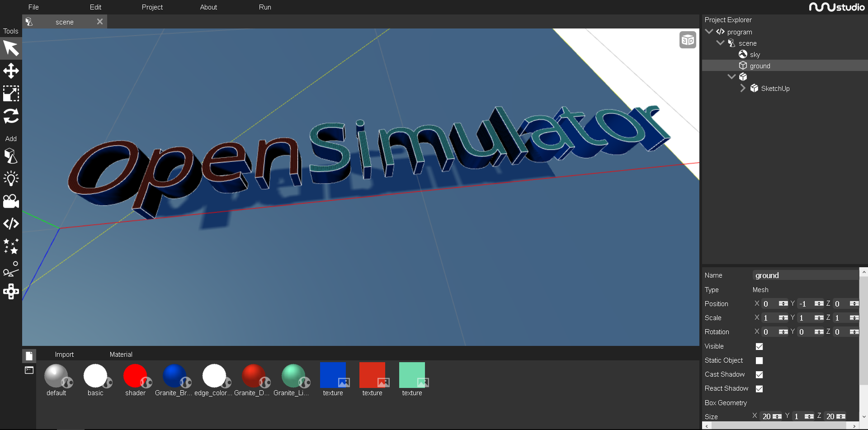Uncheck the Visible checkbox
The height and width of the screenshot is (430, 868).
click(759, 346)
